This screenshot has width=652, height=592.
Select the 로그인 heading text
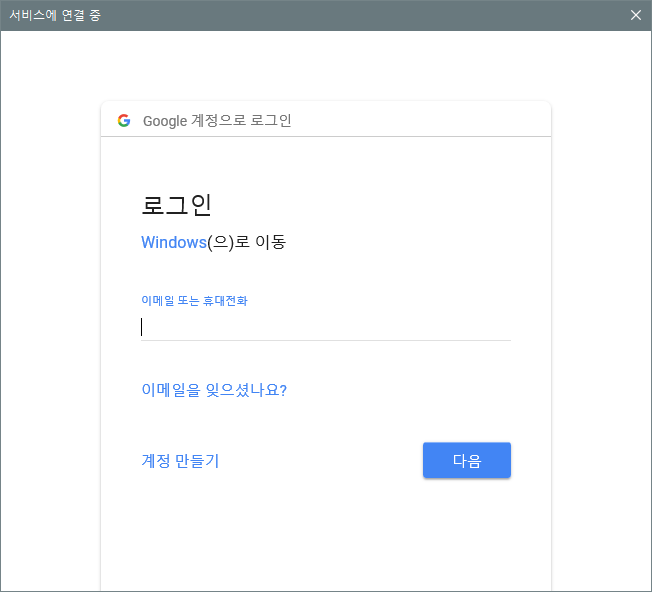pyautogui.click(x=176, y=205)
